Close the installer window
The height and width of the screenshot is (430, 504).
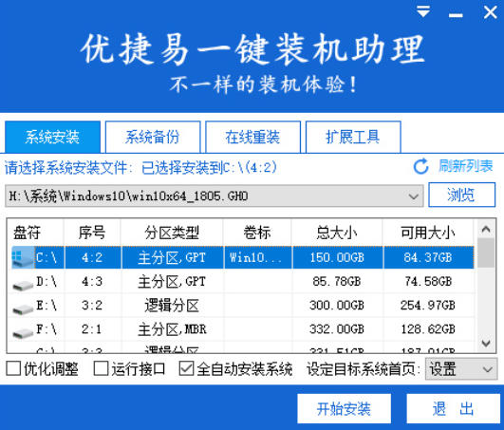pos(490,12)
